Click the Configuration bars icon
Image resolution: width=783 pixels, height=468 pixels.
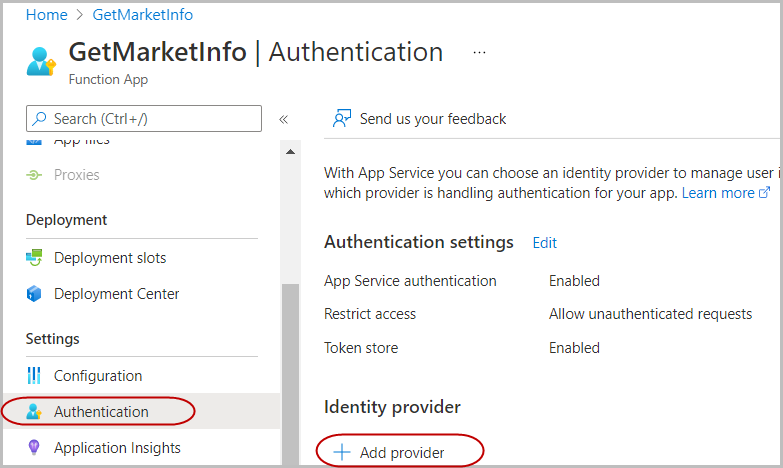click(35, 376)
